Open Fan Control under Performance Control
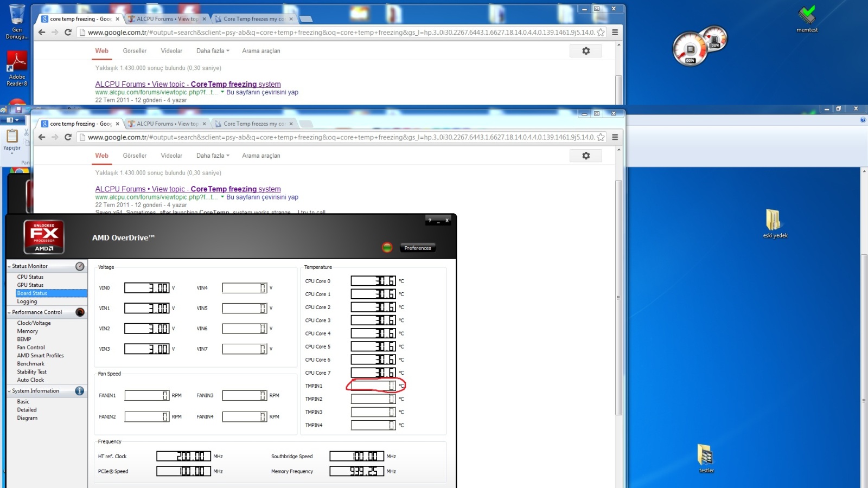Image resolution: width=868 pixels, height=488 pixels. (31, 348)
